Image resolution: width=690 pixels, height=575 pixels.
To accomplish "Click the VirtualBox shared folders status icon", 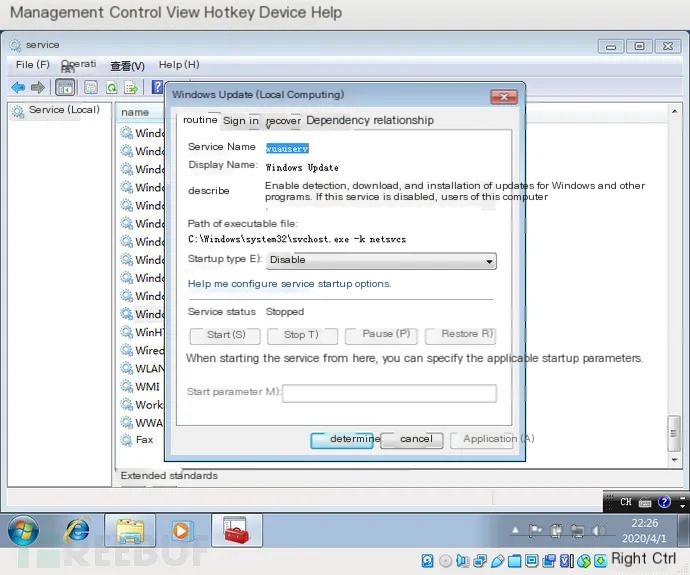I will click(514, 561).
